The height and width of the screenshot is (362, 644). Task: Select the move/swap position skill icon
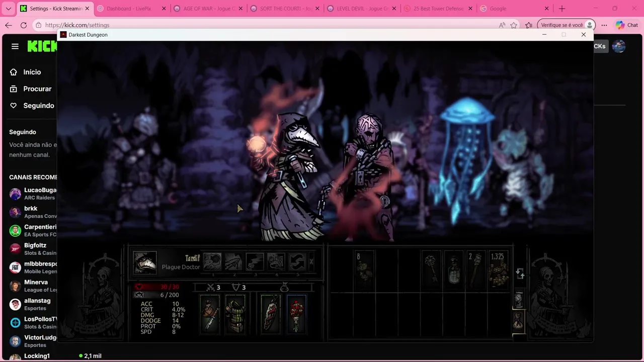297,262
